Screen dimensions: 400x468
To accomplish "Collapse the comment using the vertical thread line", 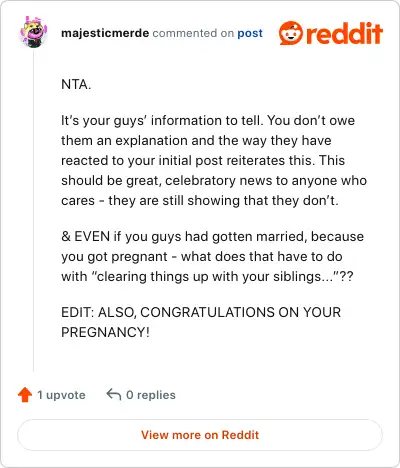I will point(33,212).
